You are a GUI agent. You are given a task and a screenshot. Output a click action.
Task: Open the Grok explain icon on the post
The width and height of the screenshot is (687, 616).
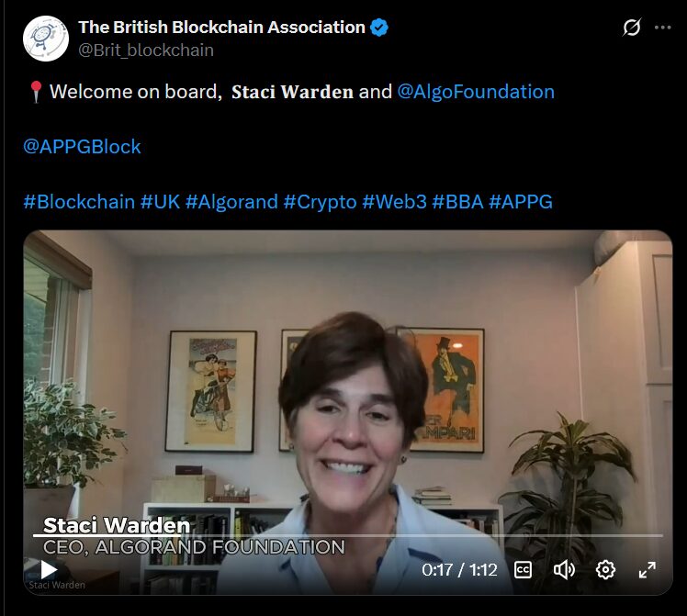coord(632,28)
